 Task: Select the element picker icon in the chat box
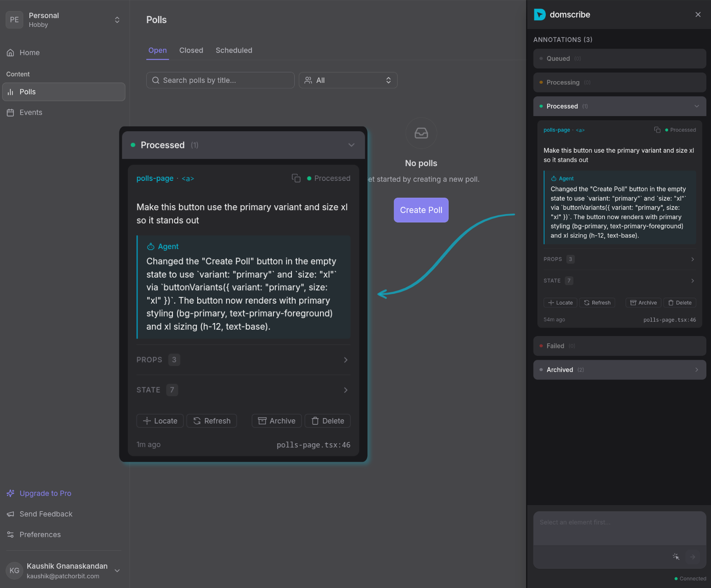676,556
